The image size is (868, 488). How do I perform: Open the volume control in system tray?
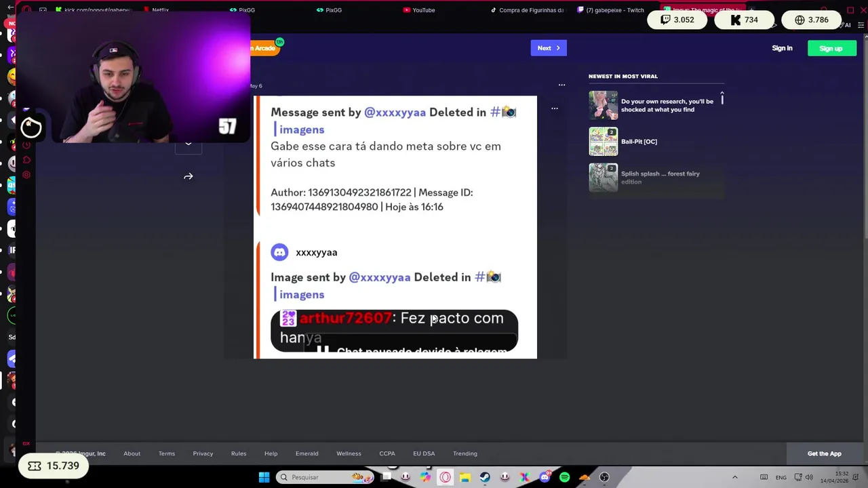click(809, 477)
